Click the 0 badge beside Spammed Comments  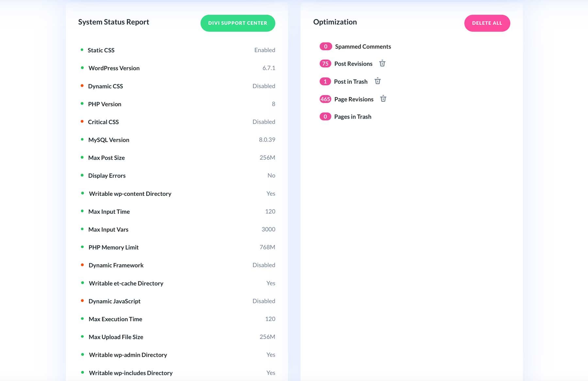[325, 46]
